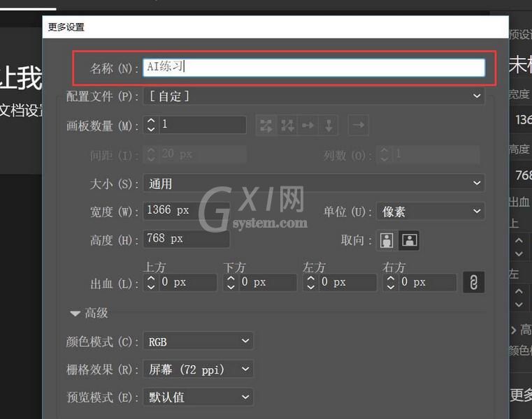Open the 栅格效果 raster effects dropdown

(x=198, y=369)
